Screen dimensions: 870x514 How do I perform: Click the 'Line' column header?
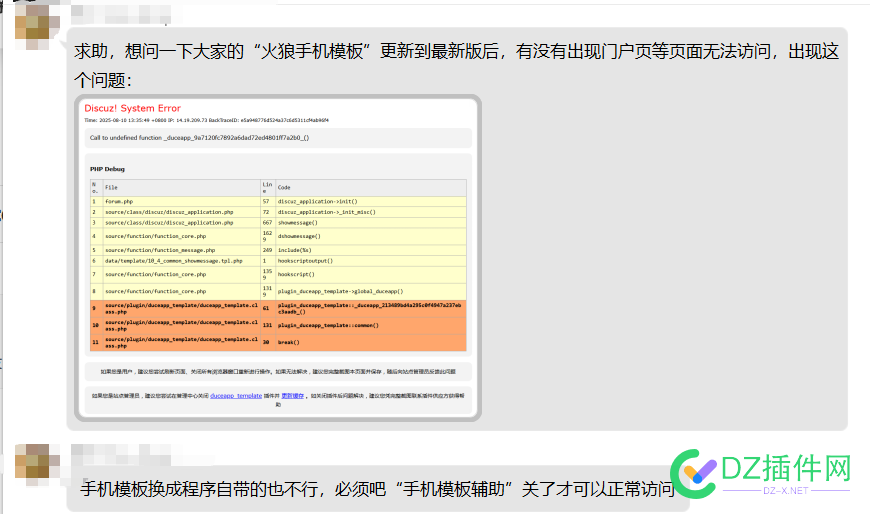[x=268, y=188]
